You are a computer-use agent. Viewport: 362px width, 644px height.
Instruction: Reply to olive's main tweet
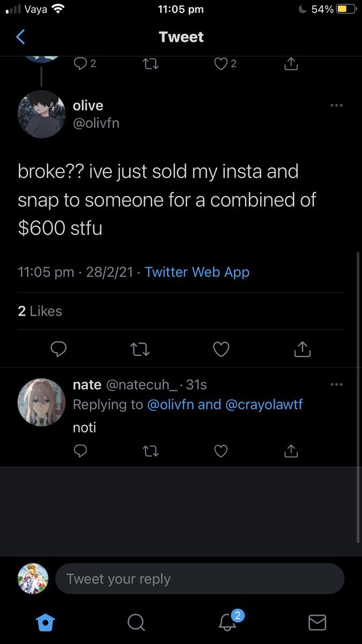pyautogui.click(x=58, y=349)
